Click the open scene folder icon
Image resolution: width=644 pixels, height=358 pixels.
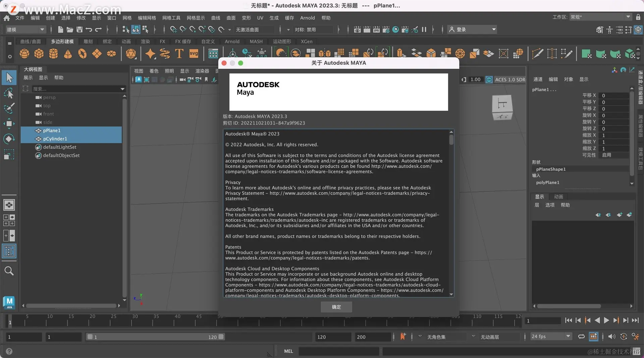click(70, 30)
